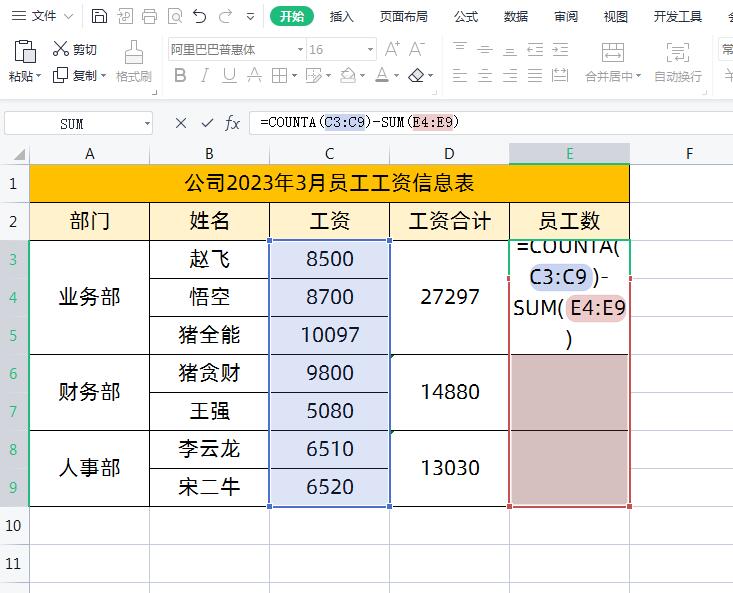Click the decrease indent icon

(x=535, y=49)
